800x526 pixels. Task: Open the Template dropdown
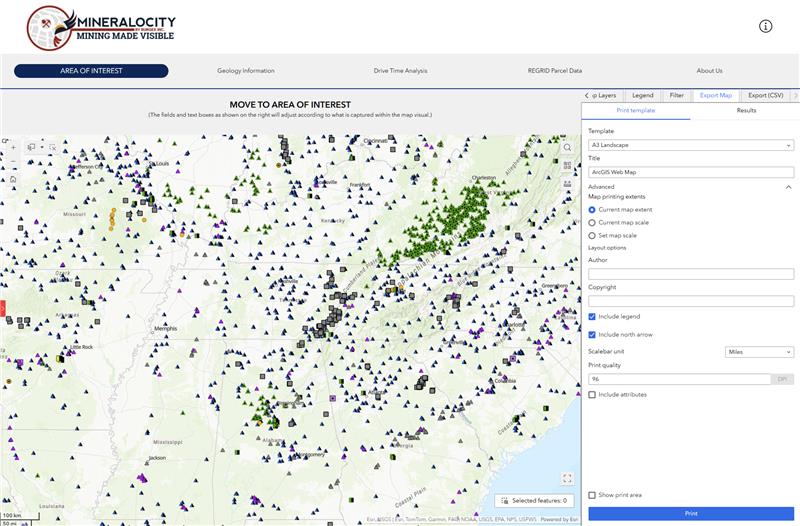point(690,145)
